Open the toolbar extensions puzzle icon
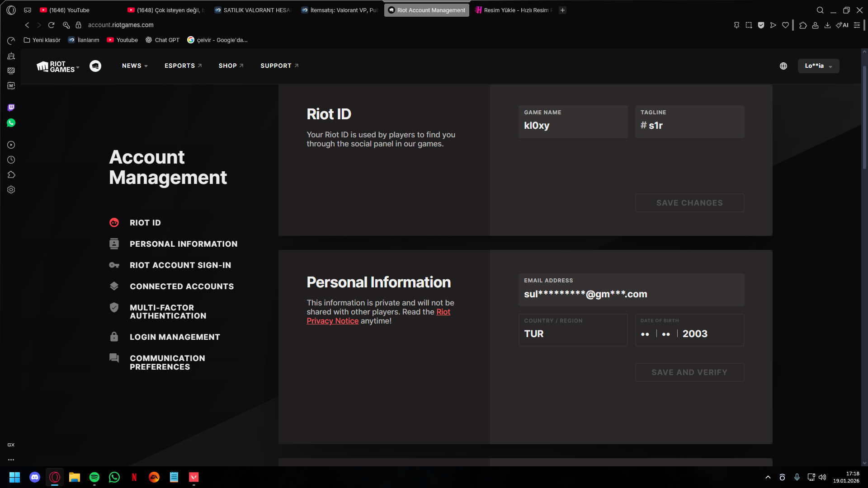This screenshot has height=488, width=868. click(803, 25)
